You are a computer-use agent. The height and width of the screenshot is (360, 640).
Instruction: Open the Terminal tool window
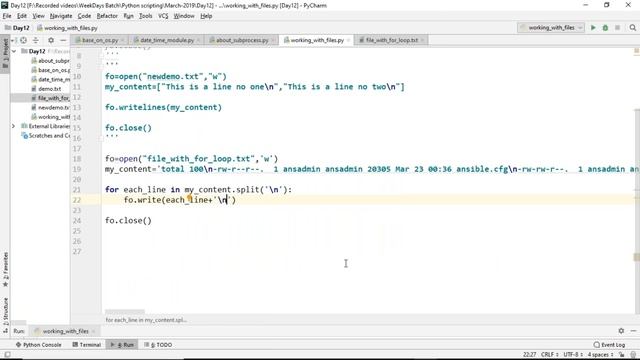pyautogui.click(x=87, y=345)
